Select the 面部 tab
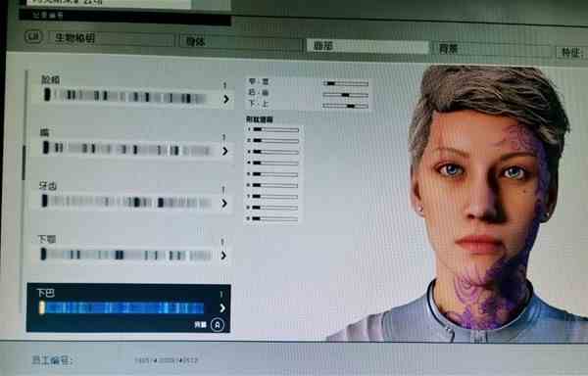588x376 pixels. [367, 46]
